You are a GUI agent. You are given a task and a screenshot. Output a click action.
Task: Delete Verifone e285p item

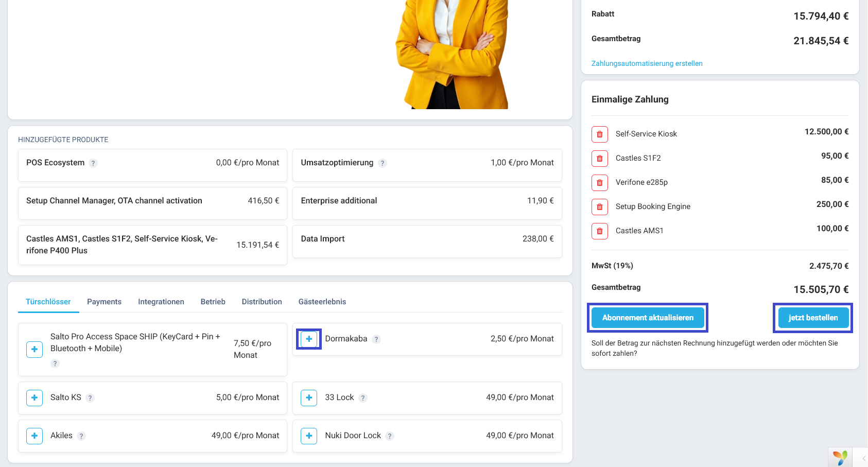tap(600, 182)
